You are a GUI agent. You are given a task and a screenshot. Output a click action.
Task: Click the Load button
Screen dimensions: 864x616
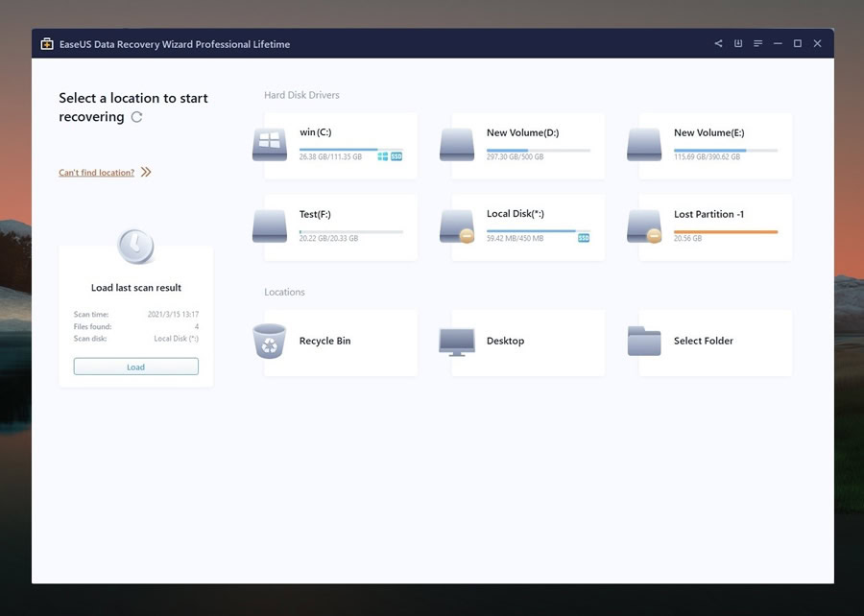coord(136,367)
